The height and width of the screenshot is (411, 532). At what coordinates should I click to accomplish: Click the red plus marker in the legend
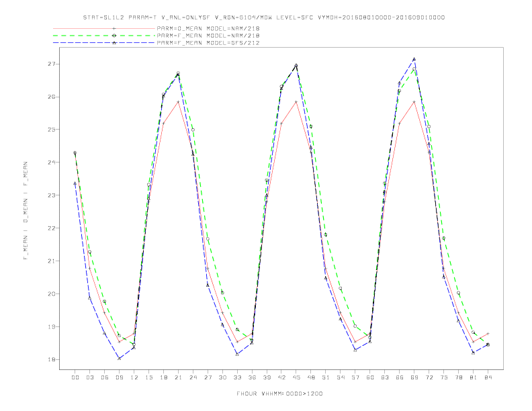click(114, 28)
